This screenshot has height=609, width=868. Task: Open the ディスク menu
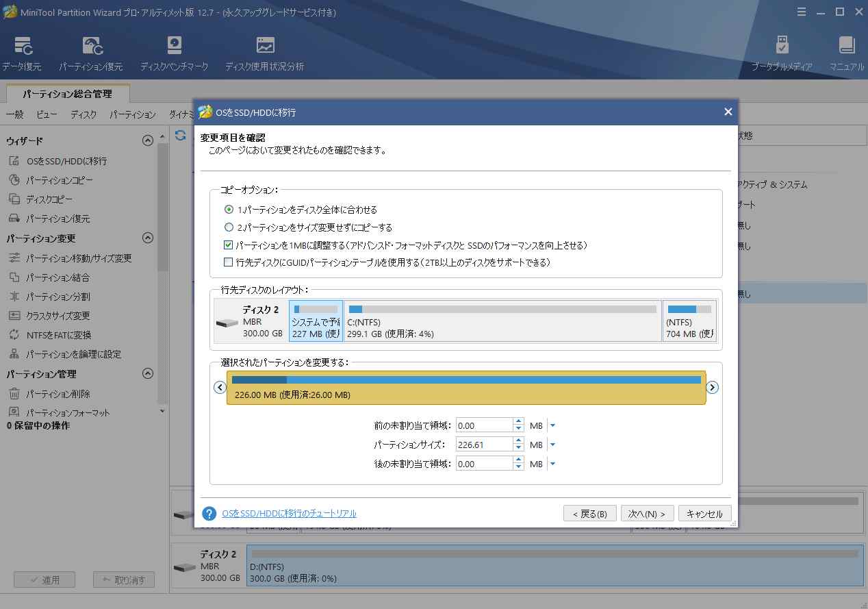coord(83,114)
